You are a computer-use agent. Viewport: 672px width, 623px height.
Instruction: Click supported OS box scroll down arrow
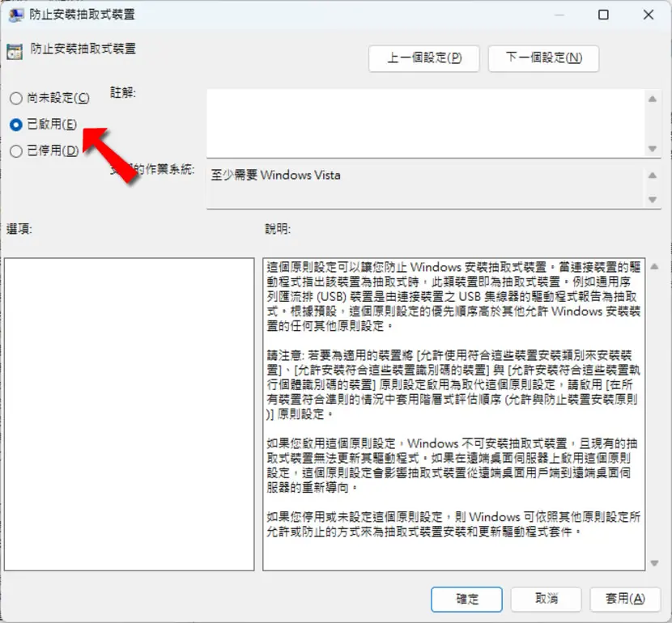653,200
